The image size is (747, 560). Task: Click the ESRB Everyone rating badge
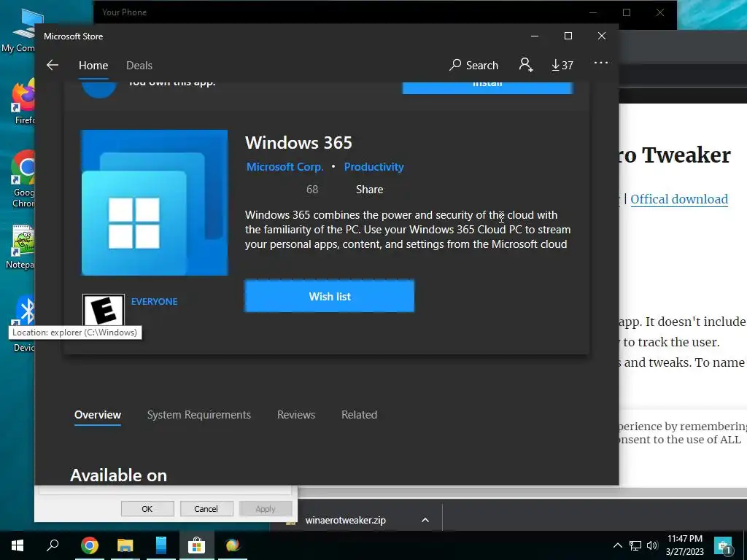(104, 309)
